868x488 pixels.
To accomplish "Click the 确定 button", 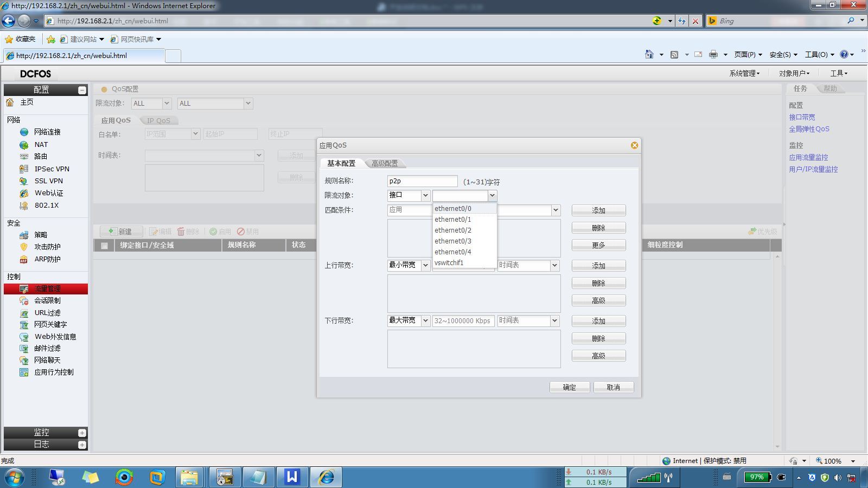I will 570,387.
